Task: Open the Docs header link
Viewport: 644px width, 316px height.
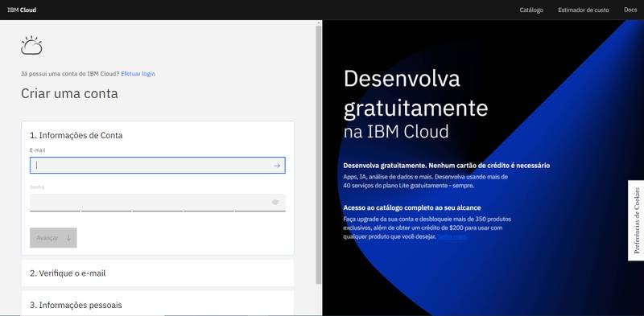Action: [x=630, y=10]
